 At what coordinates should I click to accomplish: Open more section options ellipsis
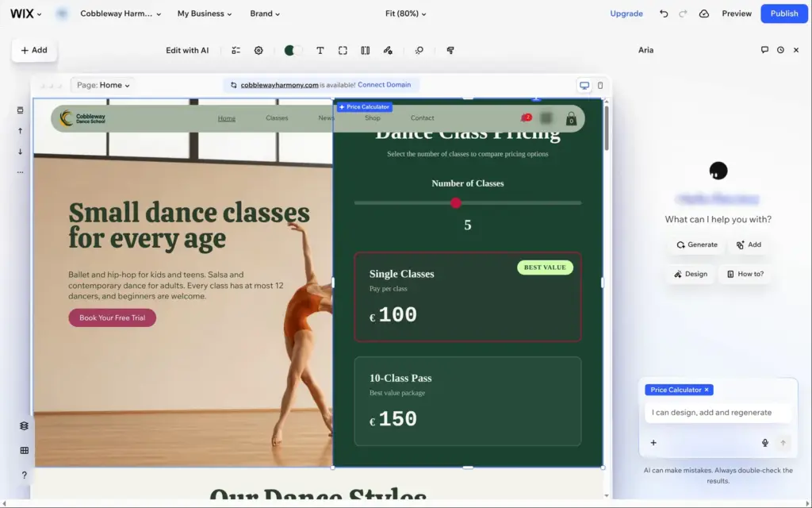click(20, 172)
